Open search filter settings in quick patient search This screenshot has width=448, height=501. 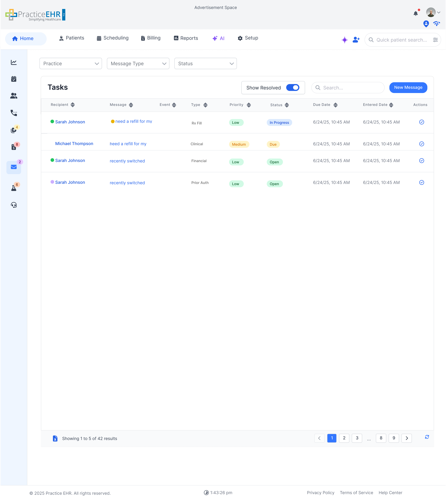[x=435, y=40]
